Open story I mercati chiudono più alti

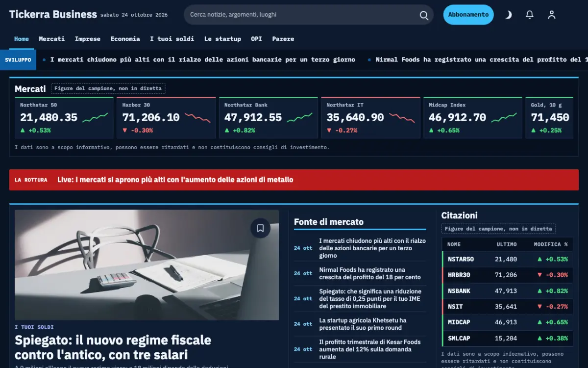372,248
